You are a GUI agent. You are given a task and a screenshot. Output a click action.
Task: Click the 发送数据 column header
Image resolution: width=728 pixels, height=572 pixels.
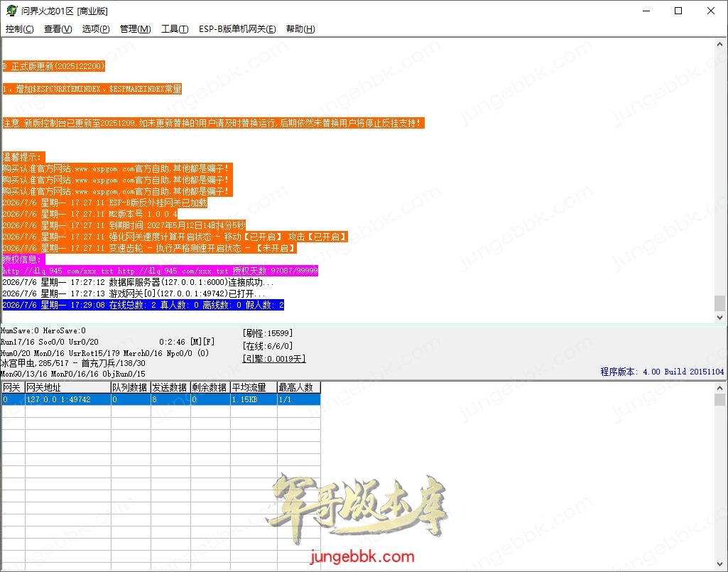pos(170,387)
